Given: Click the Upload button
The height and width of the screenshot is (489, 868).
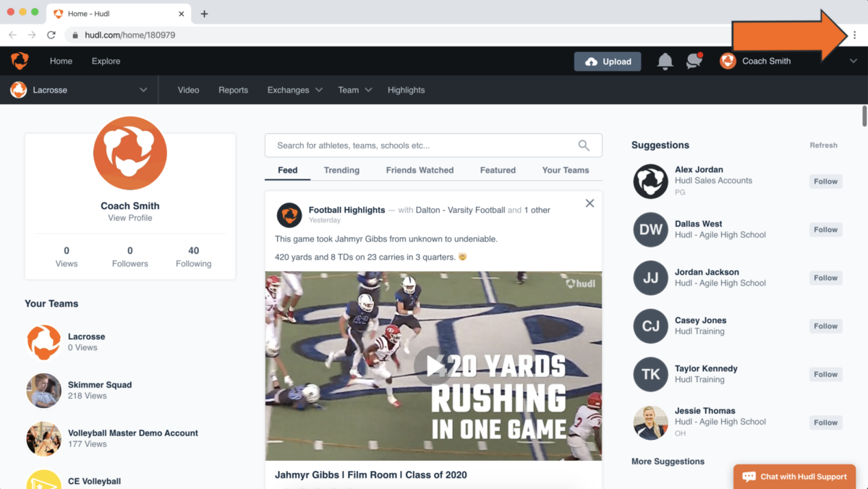Looking at the screenshot, I should point(608,61).
